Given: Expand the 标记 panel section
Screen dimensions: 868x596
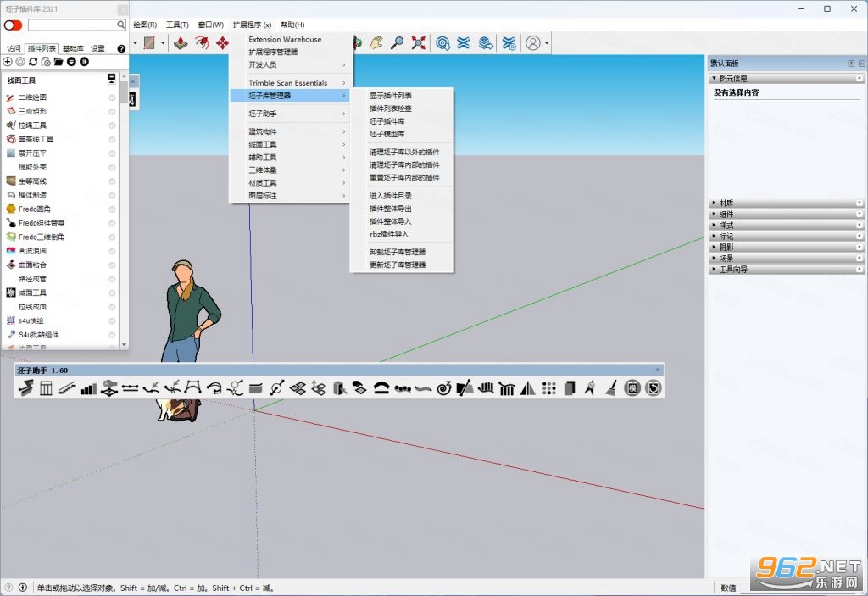Looking at the screenshot, I should pyautogui.click(x=786, y=236).
